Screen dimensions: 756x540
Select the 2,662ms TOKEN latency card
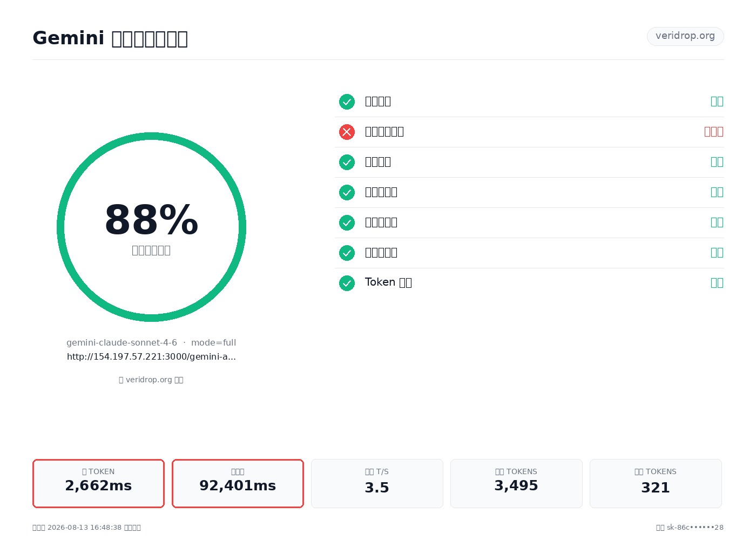point(98,483)
